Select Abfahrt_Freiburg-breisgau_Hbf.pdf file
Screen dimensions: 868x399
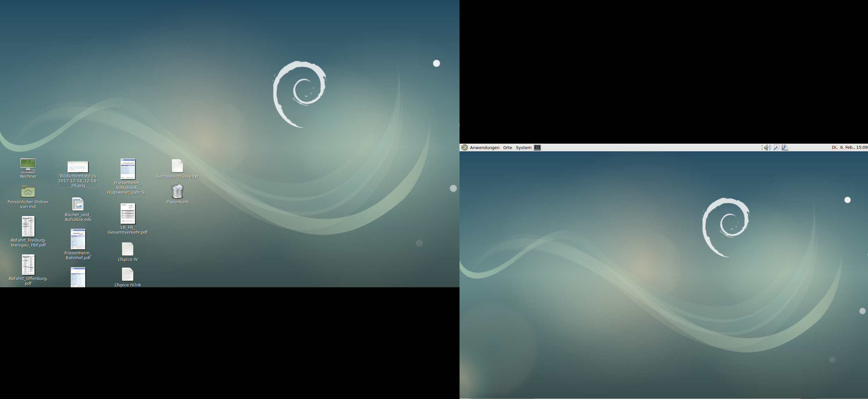(28, 226)
